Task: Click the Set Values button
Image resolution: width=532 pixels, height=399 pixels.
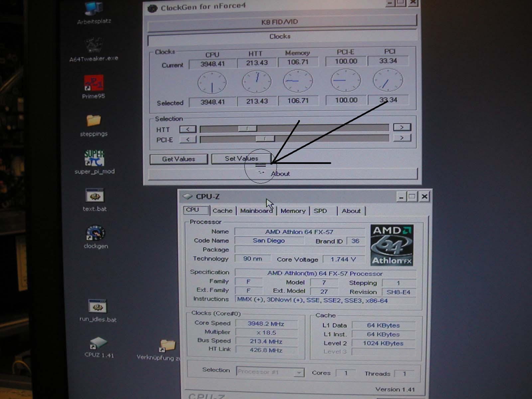Action: (x=241, y=159)
